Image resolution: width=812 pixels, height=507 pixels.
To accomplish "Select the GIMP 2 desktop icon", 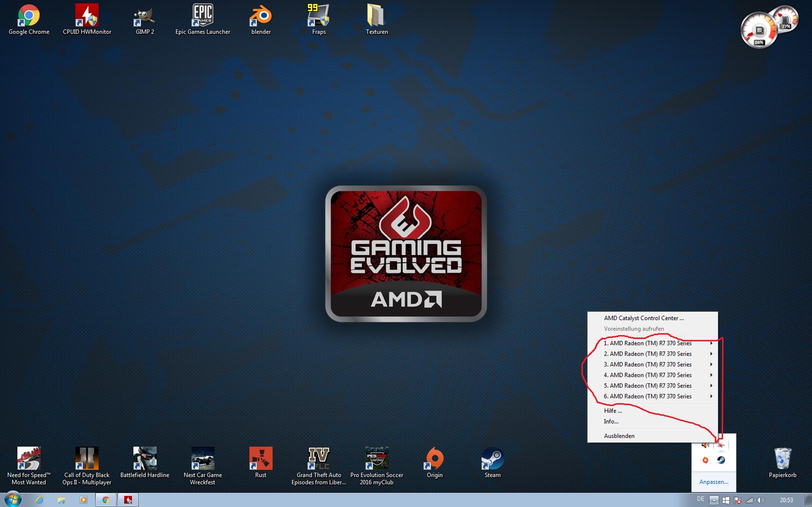I will point(145,20).
